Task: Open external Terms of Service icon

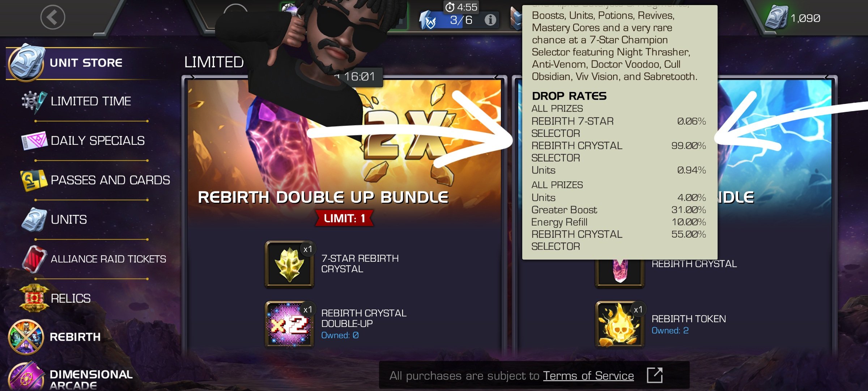Action: (655, 375)
